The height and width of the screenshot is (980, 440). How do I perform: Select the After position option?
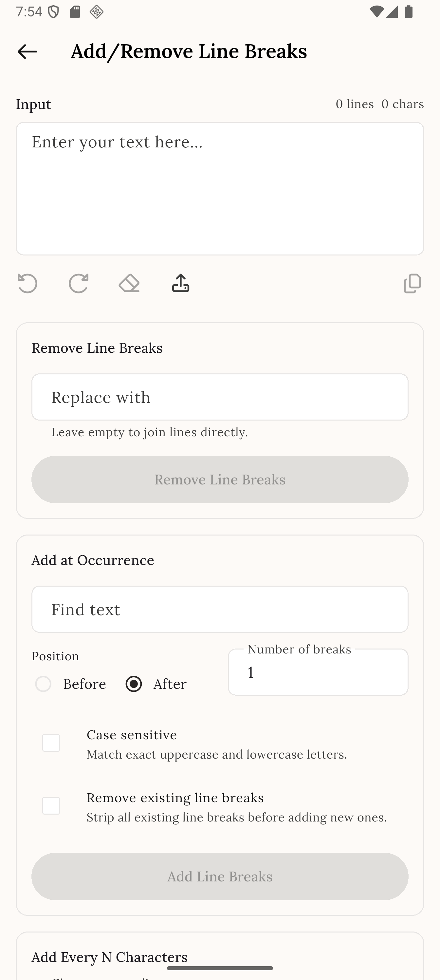point(134,684)
